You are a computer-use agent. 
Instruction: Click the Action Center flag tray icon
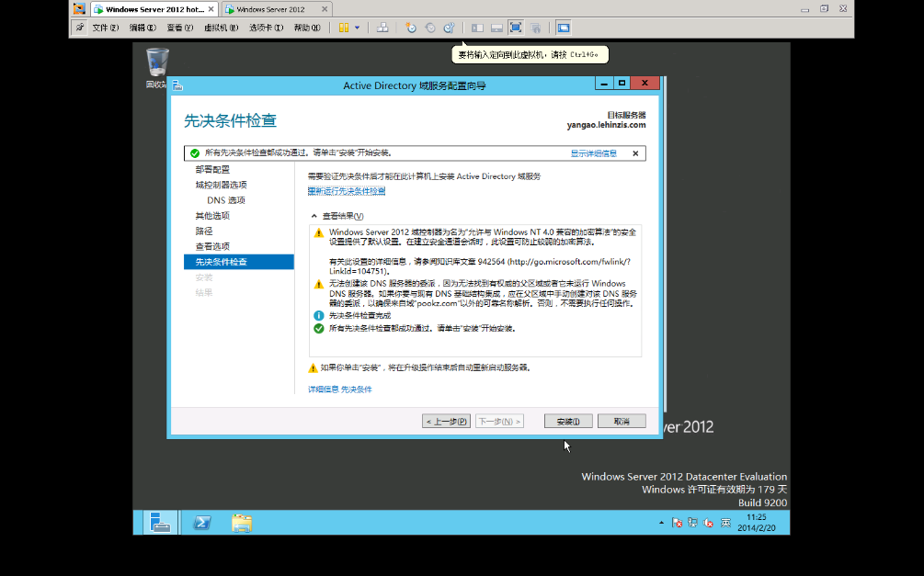coord(677,523)
